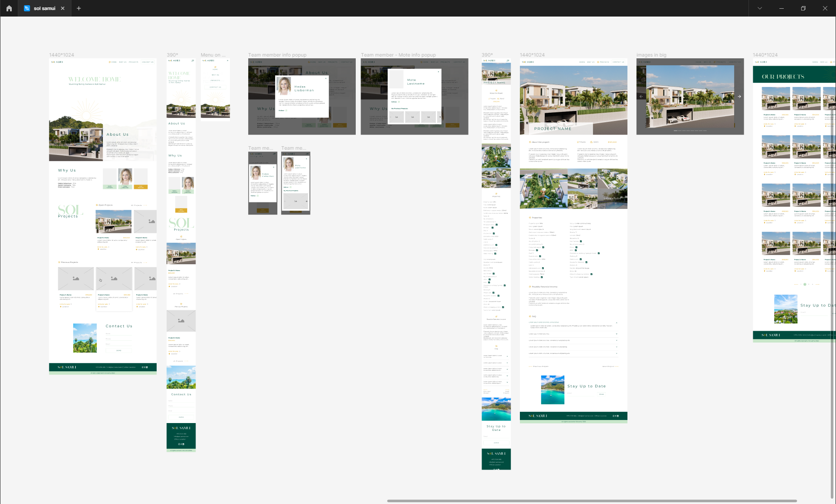Image resolution: width=836 pixels, height=504 pixels.
Task: Collapse the first expanded FAQ answer
Action: 617,323
